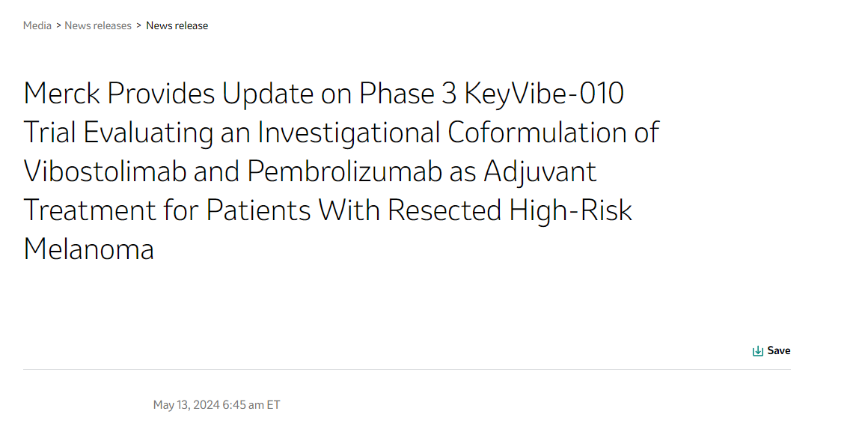Click the word Merck in the headline
This screenshot has height=435, width=868.
(62, 94)
